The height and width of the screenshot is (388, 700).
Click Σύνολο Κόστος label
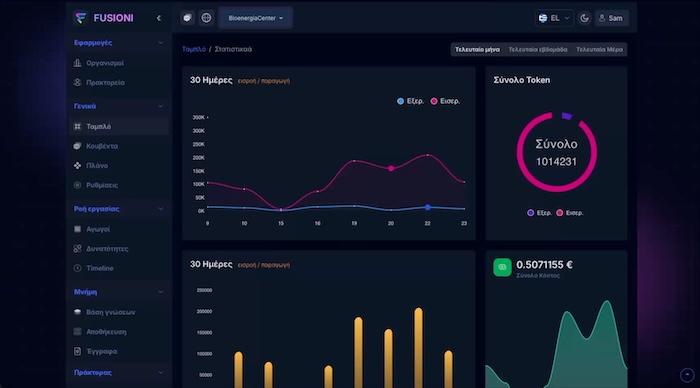(538, 276)
